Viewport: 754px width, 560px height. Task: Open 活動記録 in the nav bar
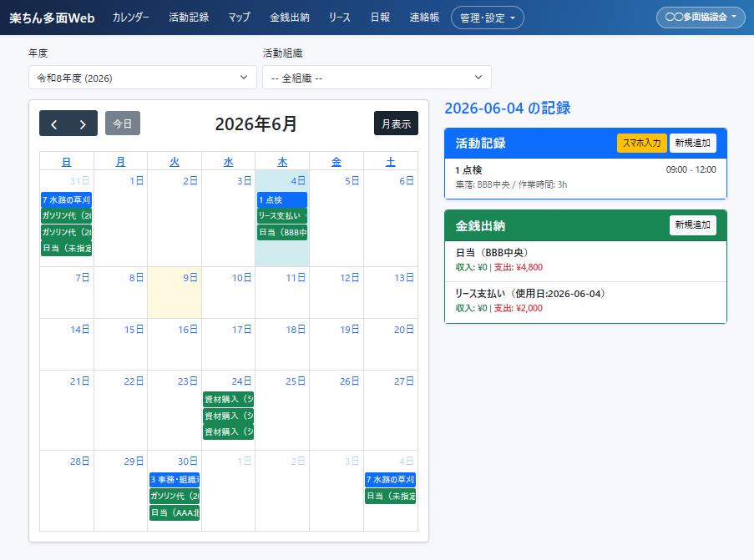(x=189, y=18)
